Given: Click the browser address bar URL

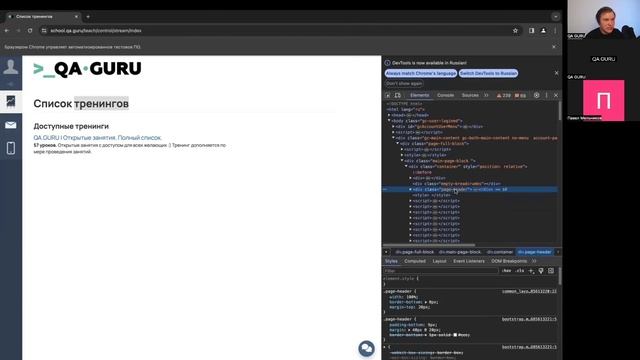Looking at the screenshot, I should (96, 31).
